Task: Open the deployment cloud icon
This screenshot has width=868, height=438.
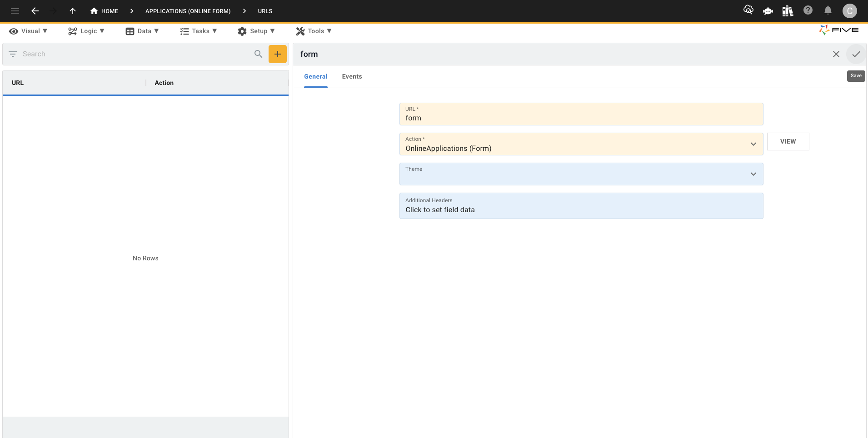Action: [x=748, y=10]
